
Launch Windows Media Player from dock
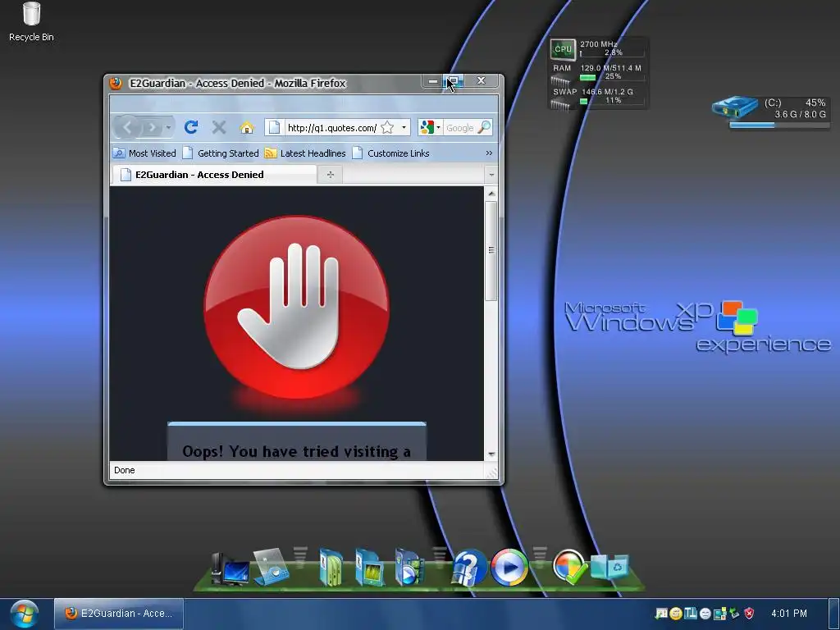pos(509,567)
